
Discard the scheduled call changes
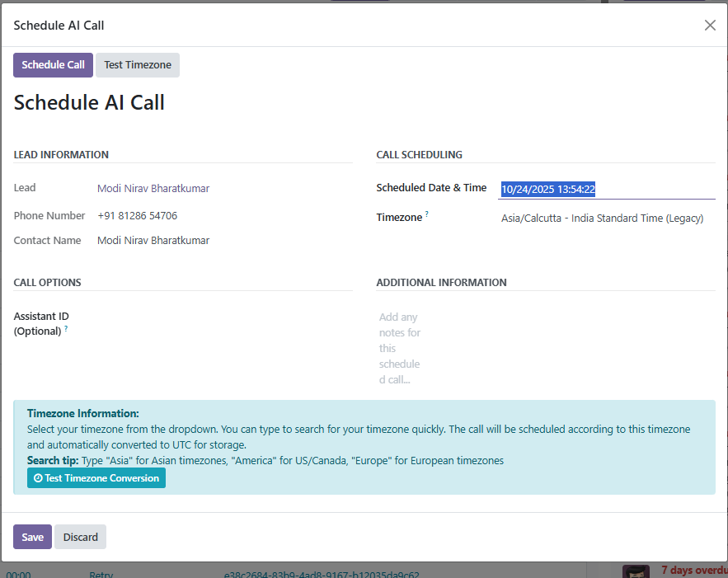point(80,537)
